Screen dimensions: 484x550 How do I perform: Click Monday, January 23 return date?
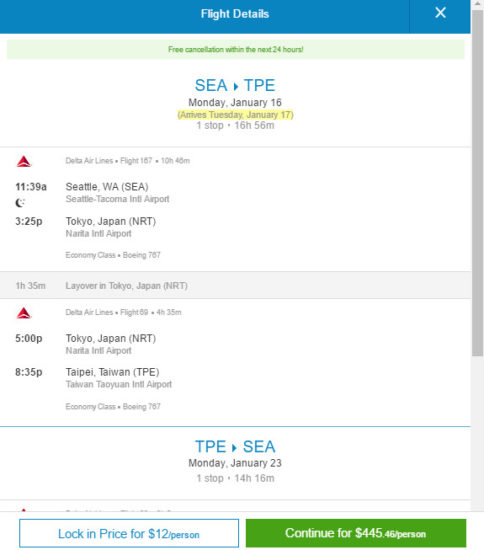coord(235,463)
